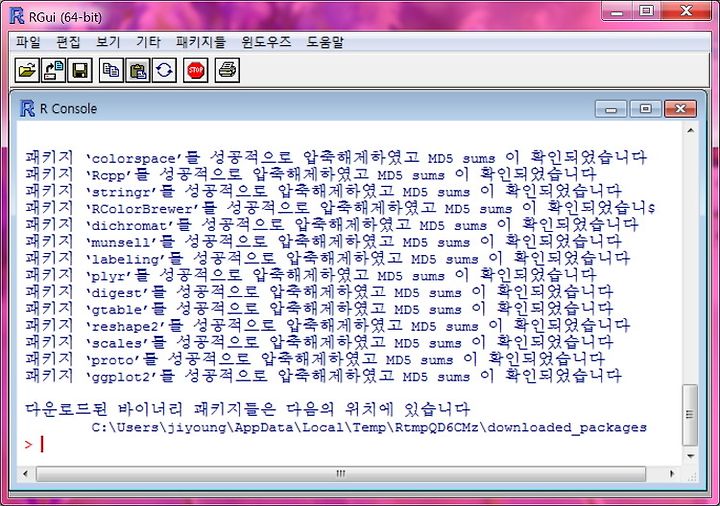Click the 'colorspace' package message line
Image resolution: width=720 pixels, height=506 pixels.
[336, 157]
